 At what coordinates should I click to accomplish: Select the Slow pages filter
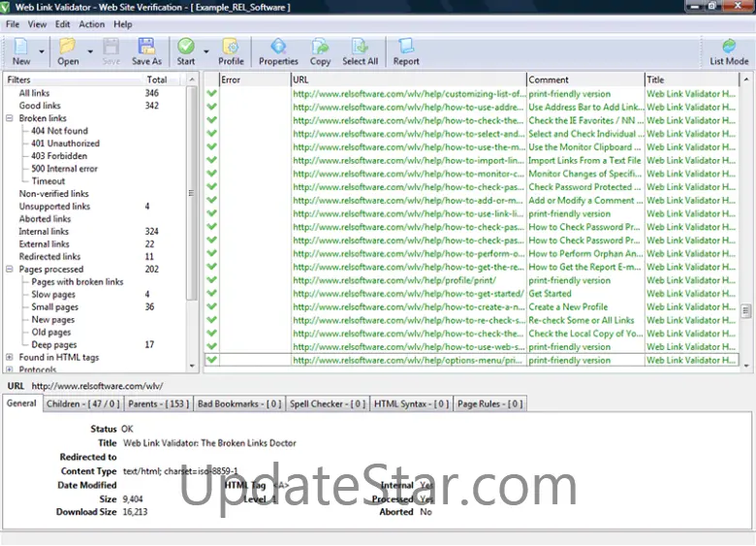tap(53, 294)
